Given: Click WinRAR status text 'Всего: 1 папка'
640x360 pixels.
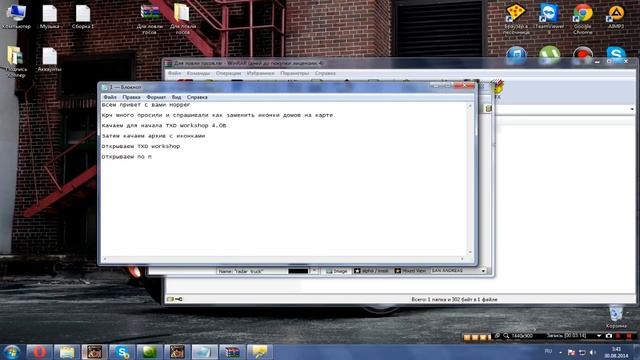Looking at the screenshot, I should coord(454,300).
